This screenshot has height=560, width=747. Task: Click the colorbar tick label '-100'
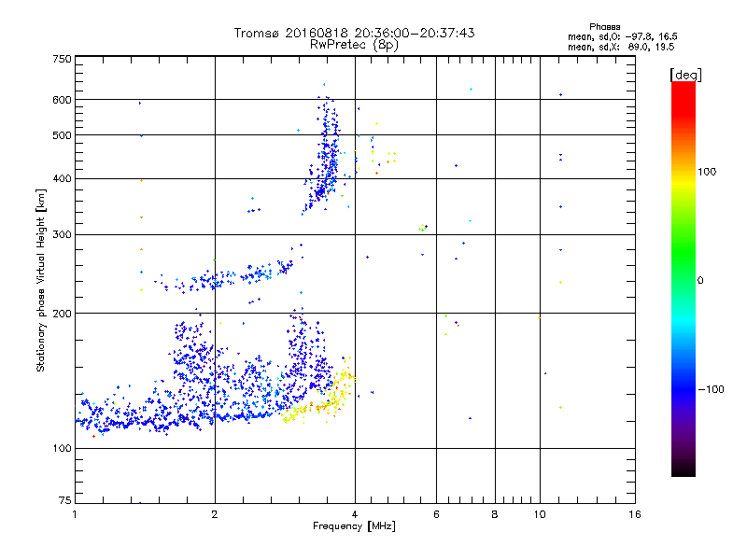point(711,389)
